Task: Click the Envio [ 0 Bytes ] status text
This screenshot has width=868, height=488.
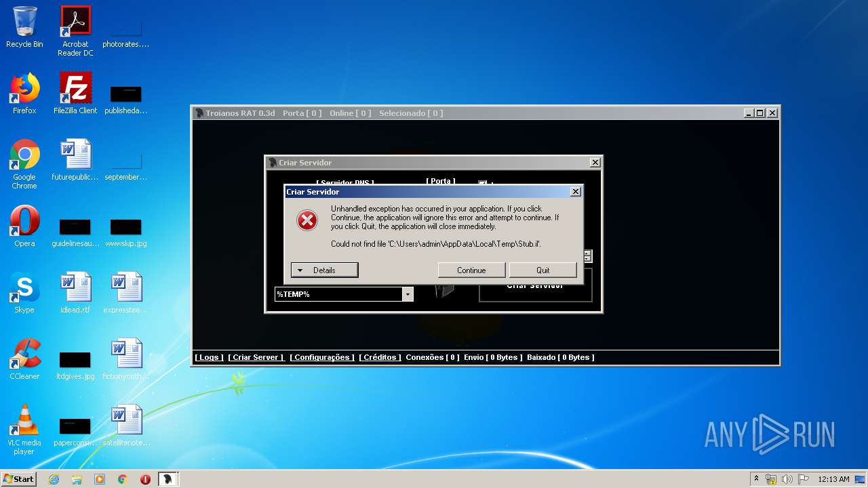Action: coord(493,357)
